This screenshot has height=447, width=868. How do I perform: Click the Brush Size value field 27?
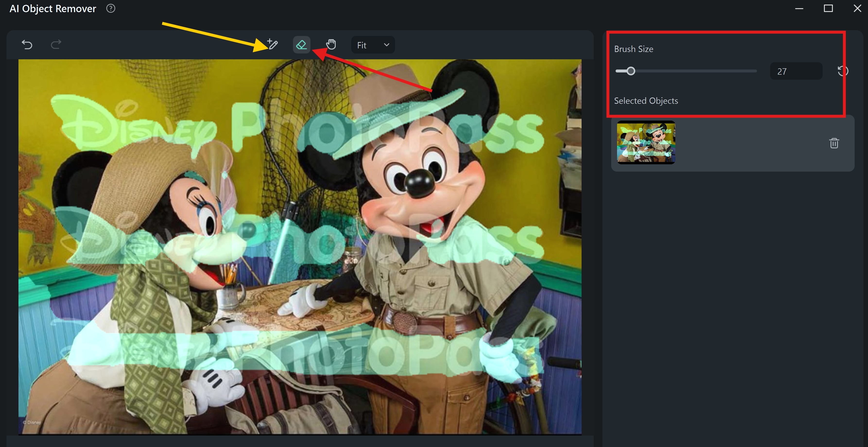click(796, 71)
